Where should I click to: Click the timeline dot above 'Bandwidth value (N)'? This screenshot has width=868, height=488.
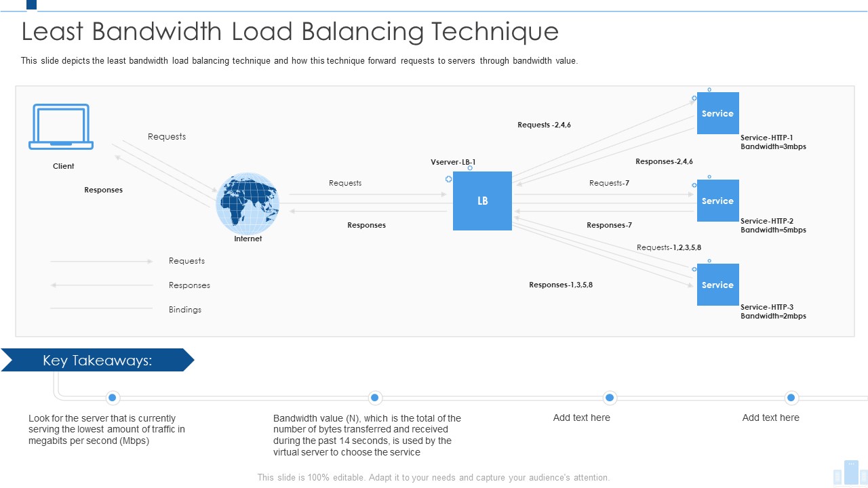pyautogui.click(x=374, y=397)
